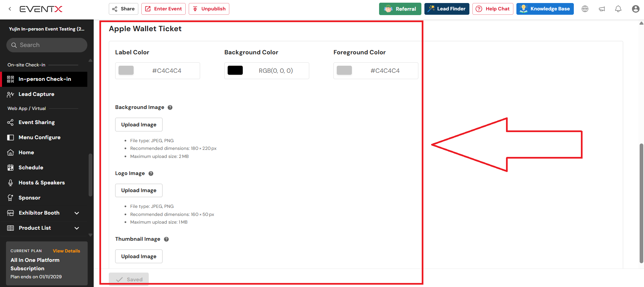
Task: Open View Details of current plan
Action: [x=66, y=251]
